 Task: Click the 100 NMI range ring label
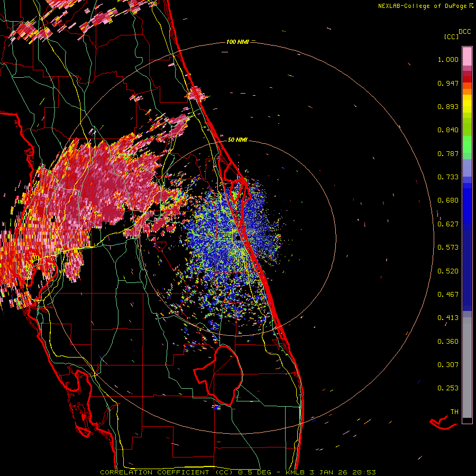click(x=237, y=42)
